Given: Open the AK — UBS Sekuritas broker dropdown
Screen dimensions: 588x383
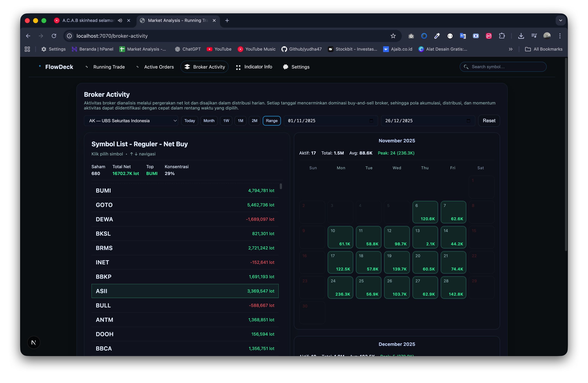Looking at the screenshot, I should coord(131,121).
